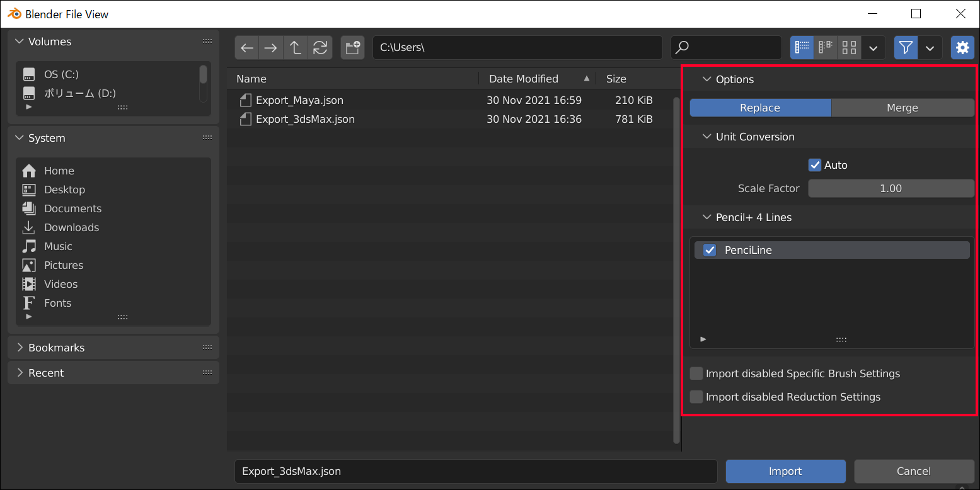Switch to horizontal list display mode
Screen dimensions: 980x490
tap(826, 48)
